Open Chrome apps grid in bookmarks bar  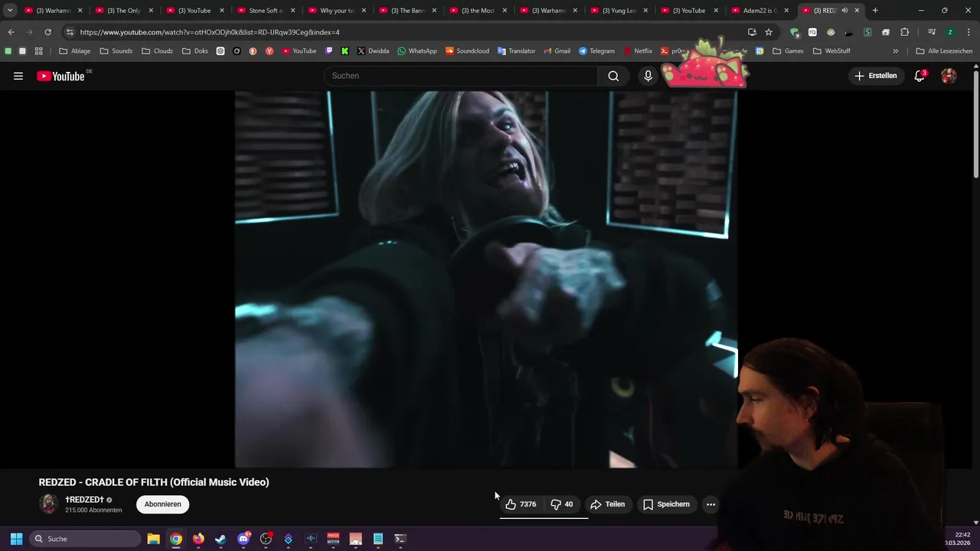click(38, 51)
